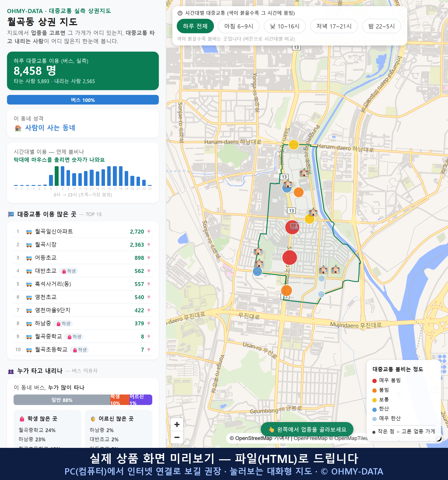Click the bus icon beside 영천초교
448x480 pixels.
point(29,297)
